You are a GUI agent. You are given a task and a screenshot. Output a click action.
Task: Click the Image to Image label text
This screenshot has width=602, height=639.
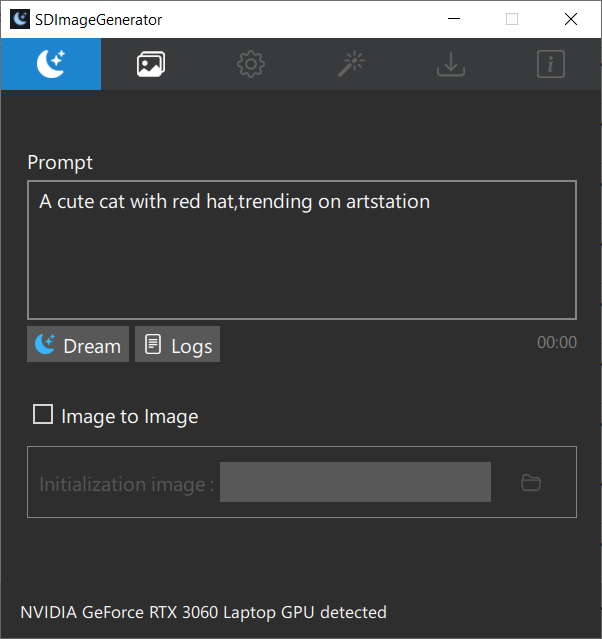(130, 417)
